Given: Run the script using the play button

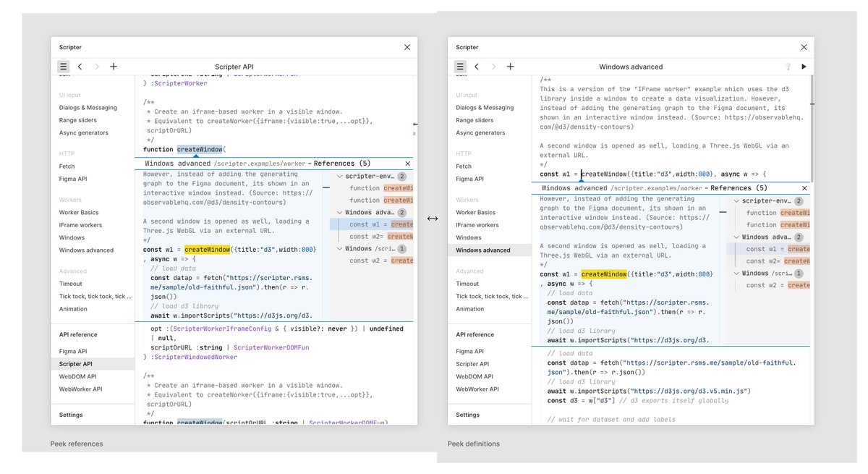Looking at the screenshot, I should (803, 66).
